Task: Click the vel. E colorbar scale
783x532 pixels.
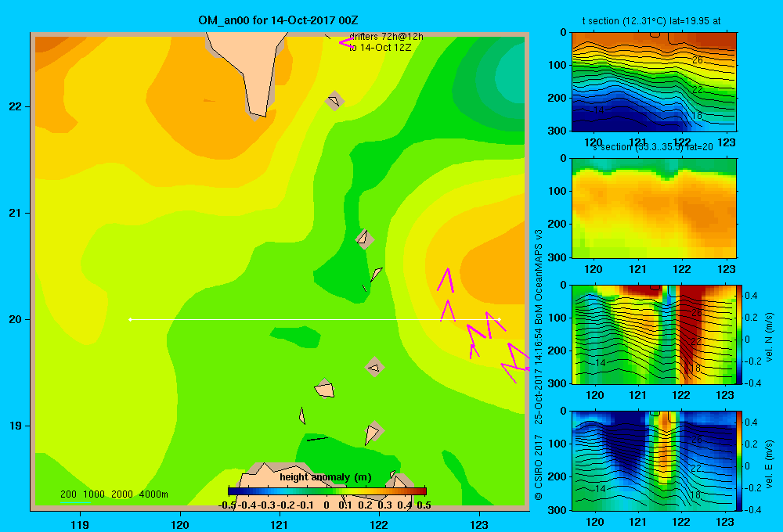Action: (x=740, y=461)
